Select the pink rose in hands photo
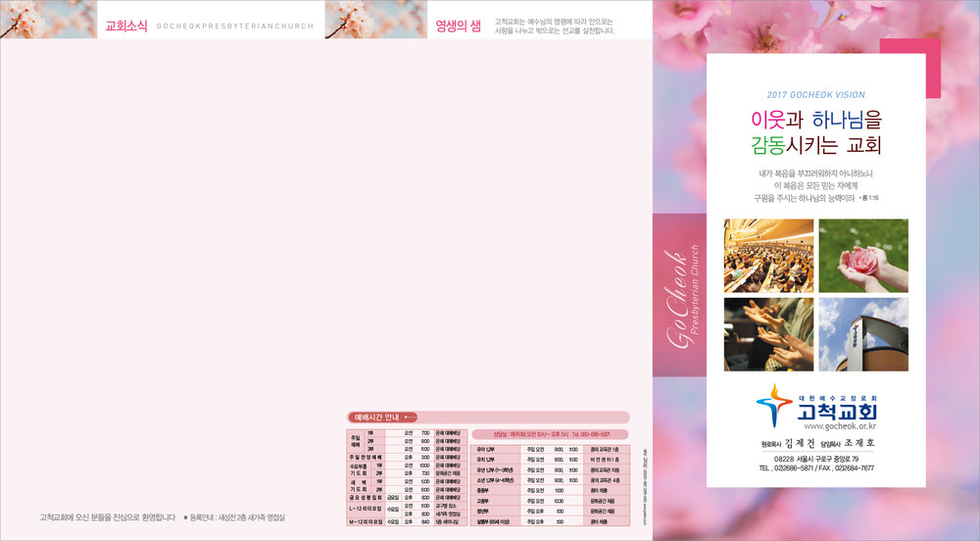 tap(862, 256)
